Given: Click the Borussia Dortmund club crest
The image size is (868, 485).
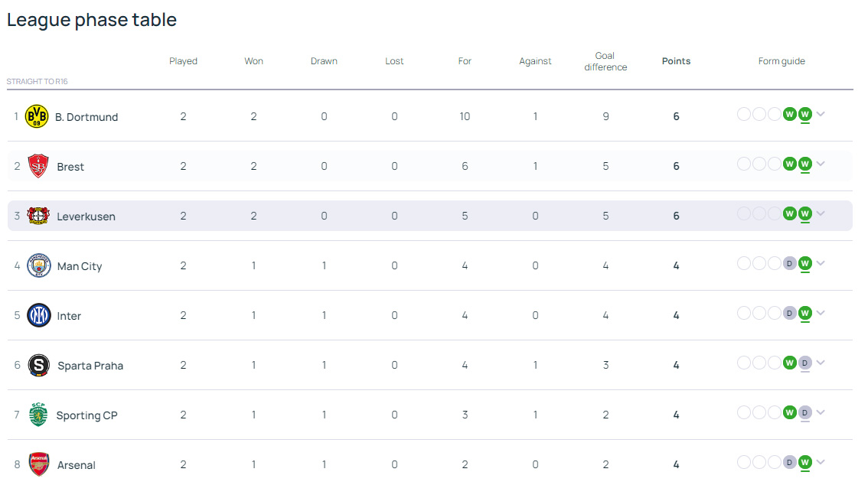Looking at the screenshot, I should point(37,117).
